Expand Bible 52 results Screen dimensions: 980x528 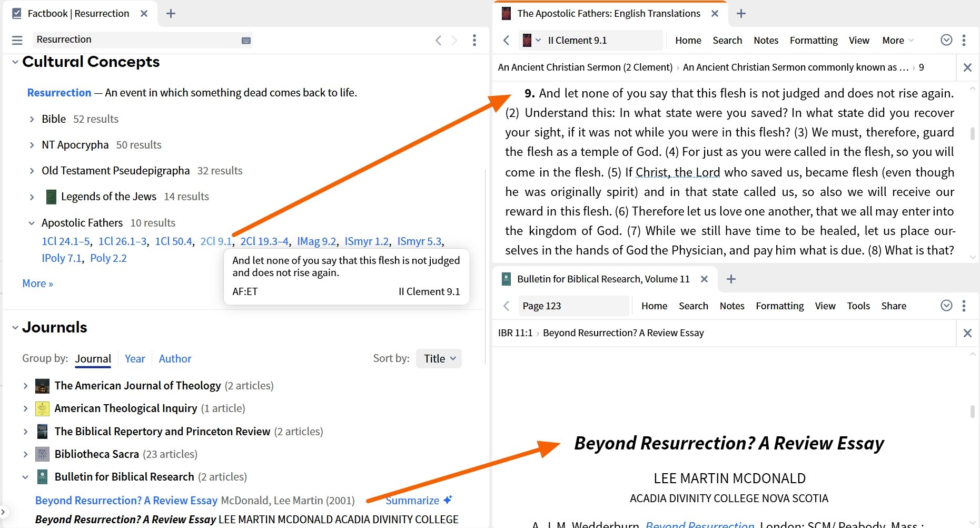point(32,120)
